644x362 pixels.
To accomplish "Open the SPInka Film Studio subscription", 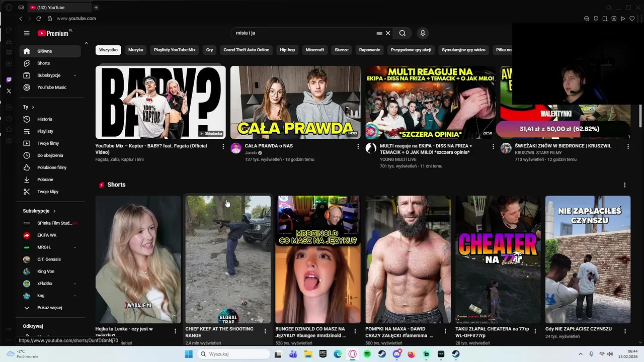I will [50, 223].
